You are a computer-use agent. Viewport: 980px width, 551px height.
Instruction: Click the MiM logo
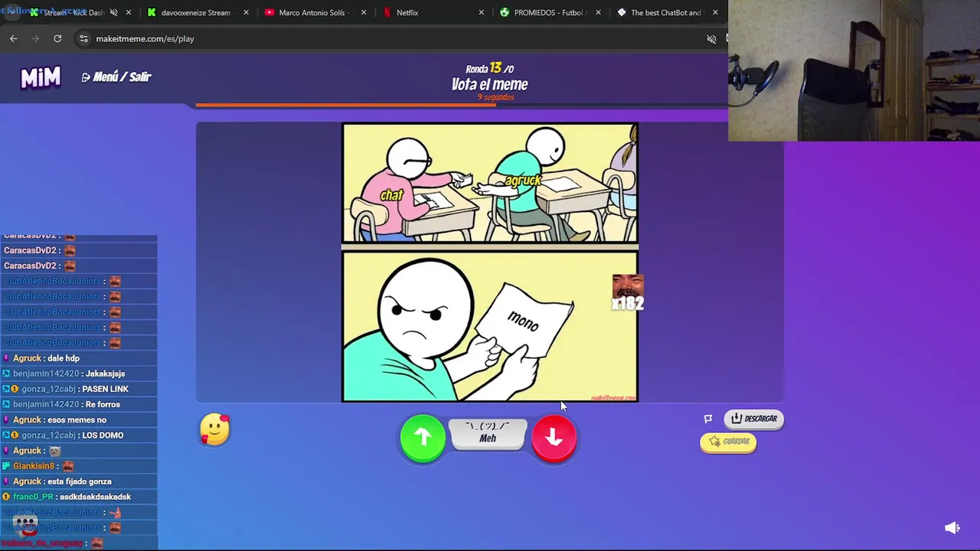(41, 77)
